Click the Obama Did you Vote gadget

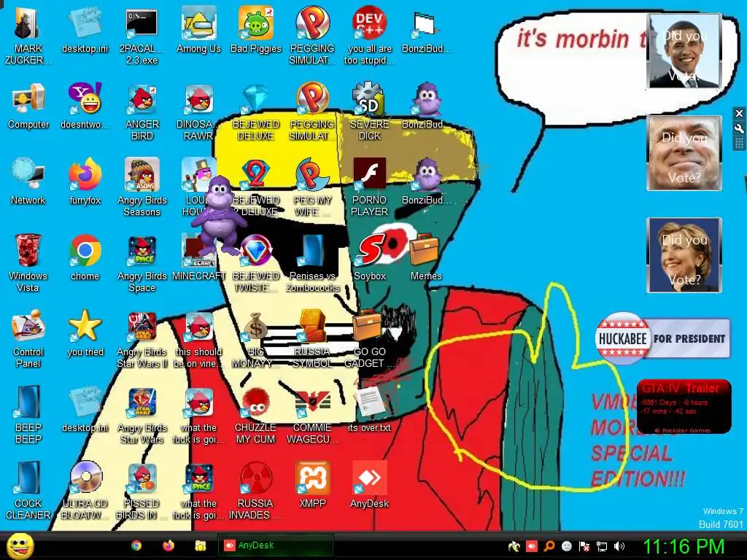pyautogui.click(x=684, y=51)
